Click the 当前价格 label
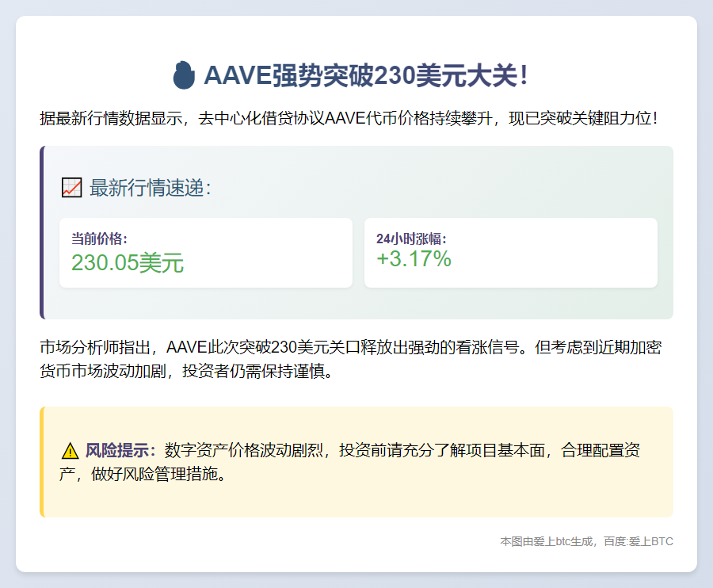713x588 pixels. (x=99, y=239)
